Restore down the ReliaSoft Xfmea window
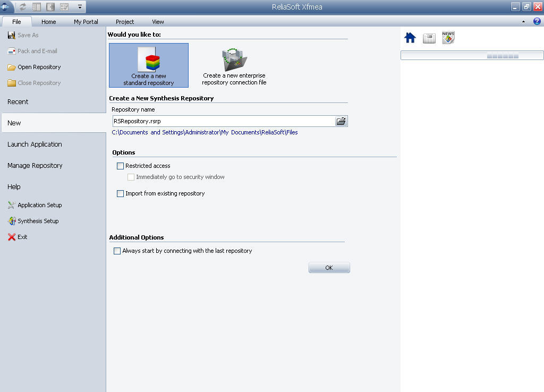The height and width of the screenshot is (392, 544). tap(526, 6)
